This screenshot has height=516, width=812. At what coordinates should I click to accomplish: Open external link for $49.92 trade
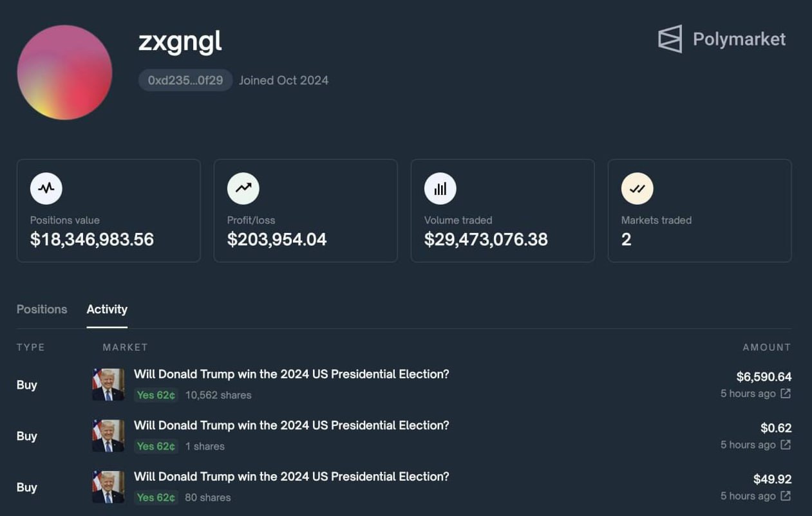pos(786,496)
